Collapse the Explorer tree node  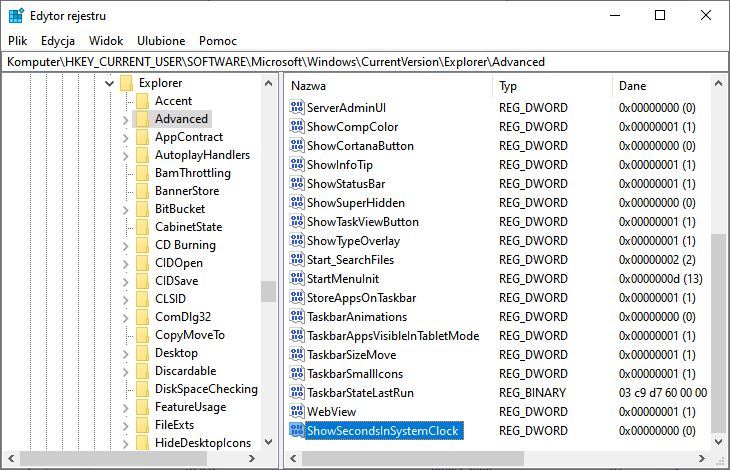(109, 83)
